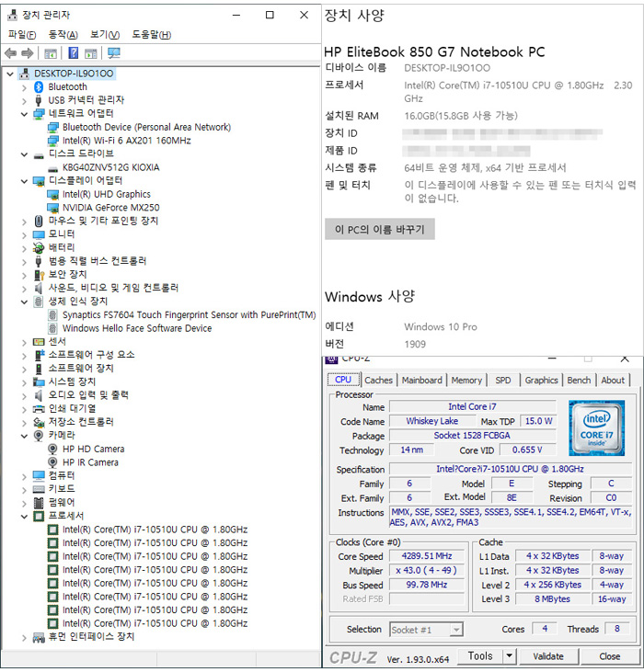Image resolution: width=644 pixels, height=672 pixels.
Task: Expand the 오디오 입력 및 출력 category
Action: pyautogui.click(x=24, y=395)
